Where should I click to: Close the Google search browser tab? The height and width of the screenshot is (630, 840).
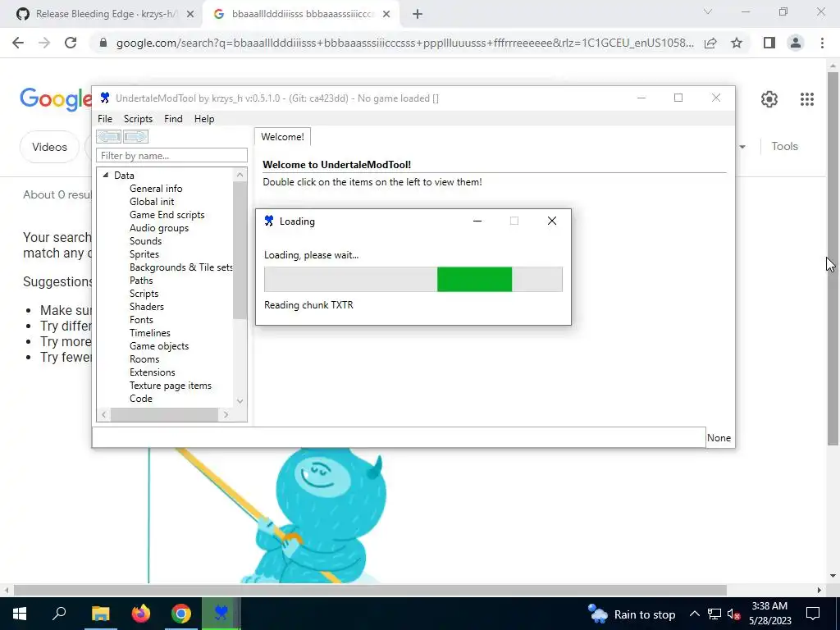pos(386,15)
